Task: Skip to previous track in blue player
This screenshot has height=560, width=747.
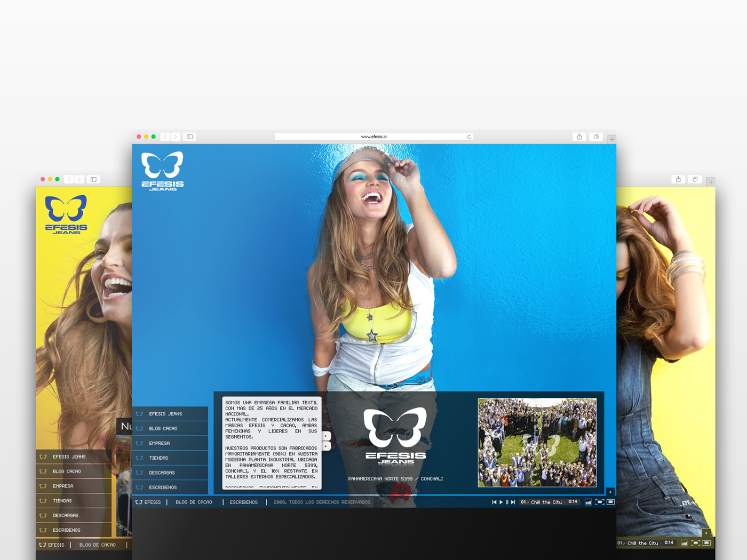Action: click(494, 502)
